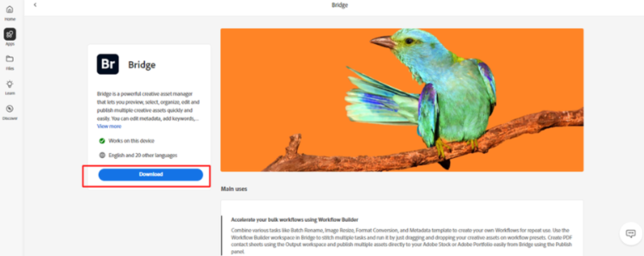
Task: Click the Main uses heading
Action: point(234,189)
